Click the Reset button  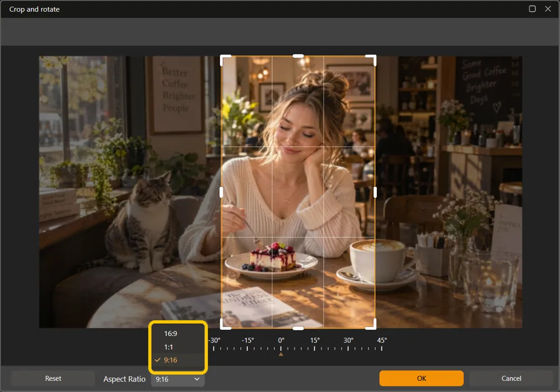53,379
